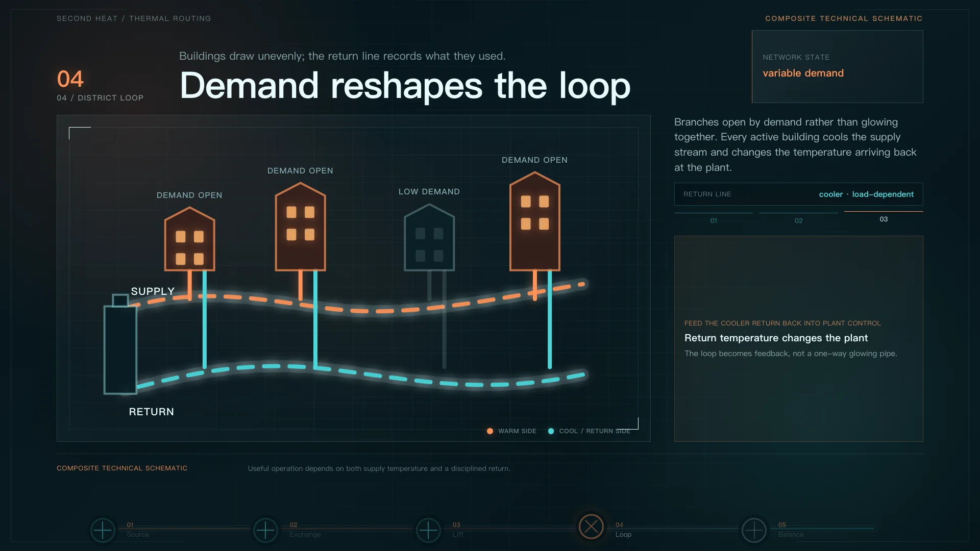This screenshot has height=551, width=980.
Task: Click the SUPPLY line label
Action: tap(153, 291)
